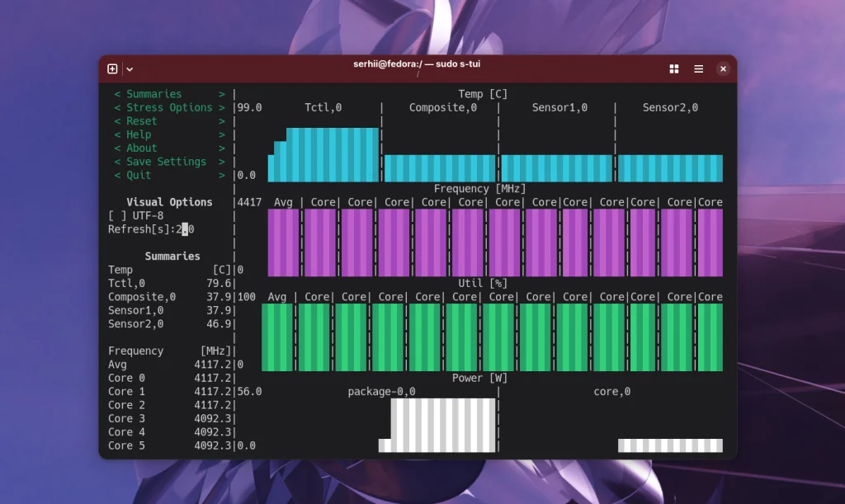The width and height of the screenshot is (845, 504).
Task: Click the right arrow beside Stress Options
Action: click(x=221, y=107)
